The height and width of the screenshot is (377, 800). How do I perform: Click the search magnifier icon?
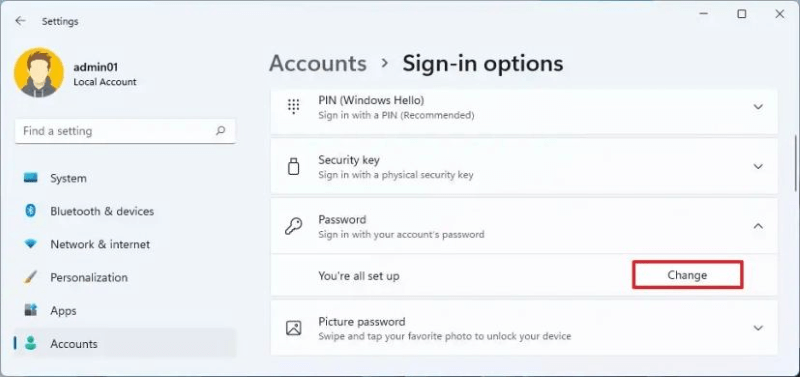(220, 131)
